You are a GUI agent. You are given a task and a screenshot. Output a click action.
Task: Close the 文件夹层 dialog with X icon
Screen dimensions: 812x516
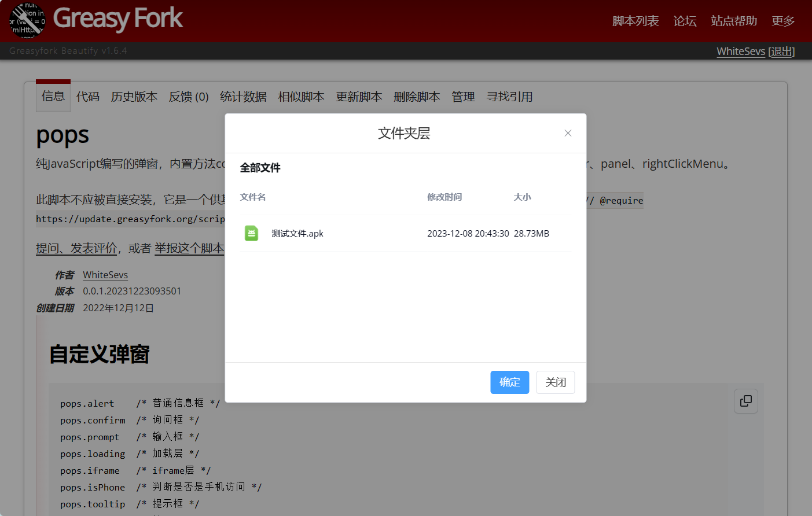[x=568, y=133]
